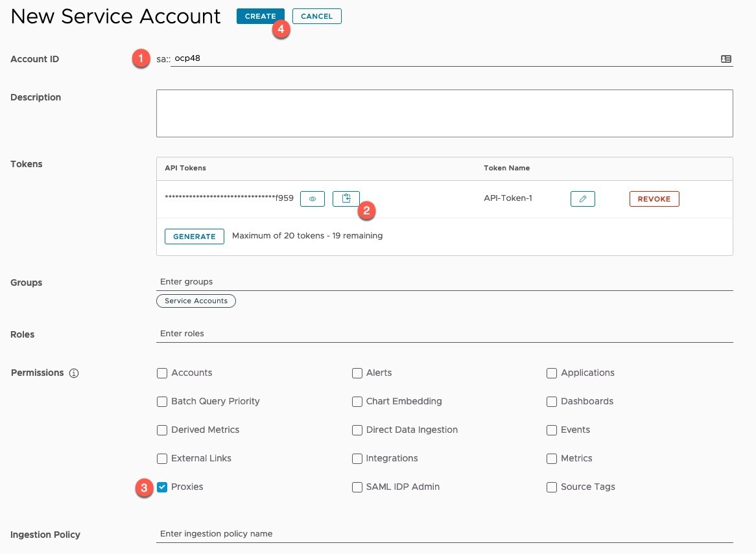Click the New Service Account heading
Viewport: 756px width, 554px height.
(115, 16)
